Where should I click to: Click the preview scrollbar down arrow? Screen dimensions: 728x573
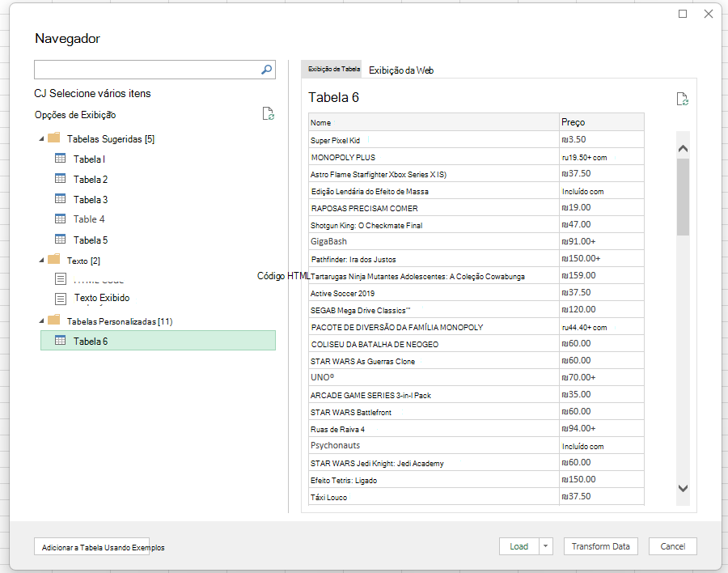pyautogui.click(x=683, y=488)
